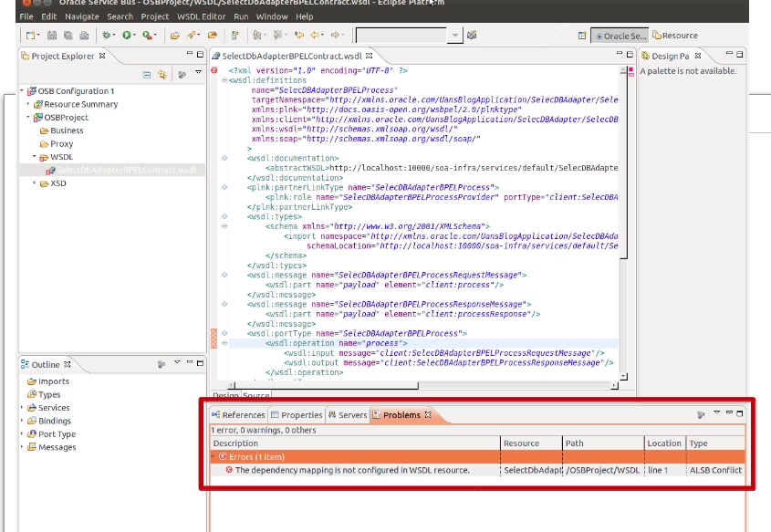
Task: Click Link with Editor in Project Explorer
Action: tap(162, 75)
